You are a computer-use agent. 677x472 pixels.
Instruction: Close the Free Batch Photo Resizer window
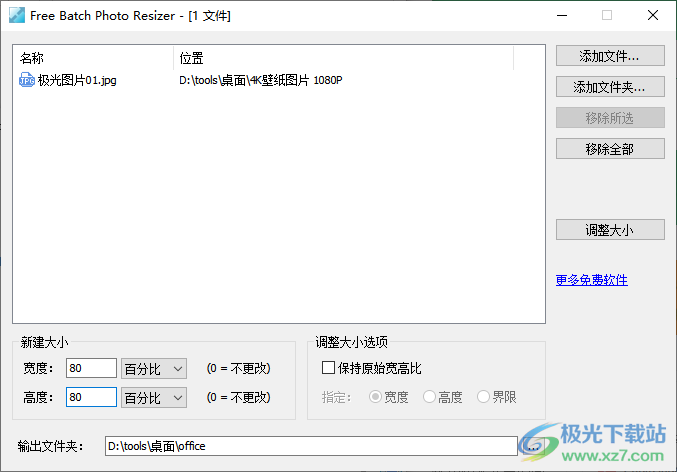pos(653,16)
